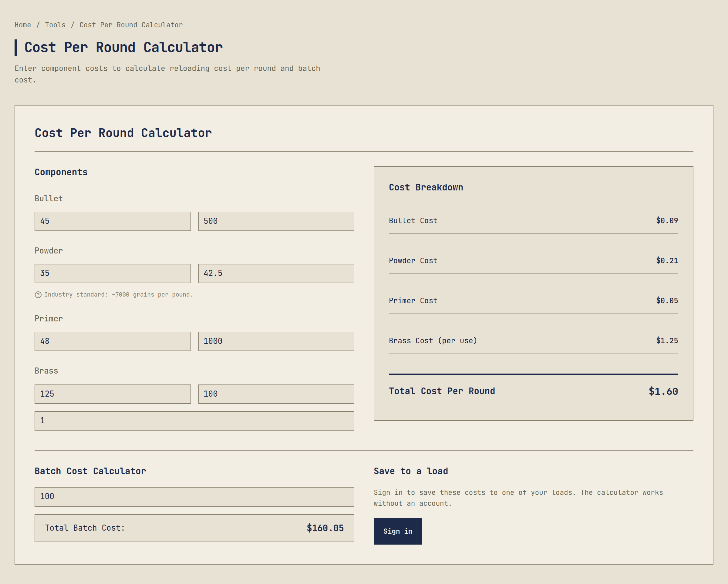Select the Powder price field showing 35
The height and width of the screenshot is (584, 728).
(x=113, y=274)
